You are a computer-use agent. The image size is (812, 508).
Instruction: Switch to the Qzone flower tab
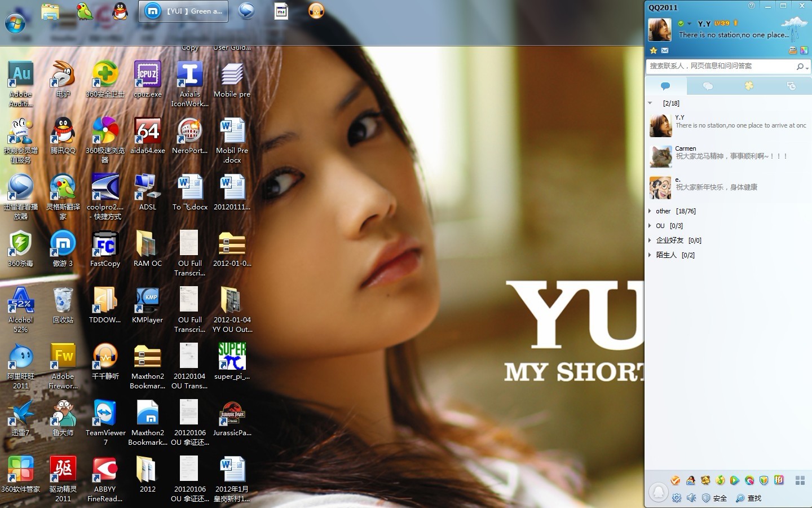(749, 86)
